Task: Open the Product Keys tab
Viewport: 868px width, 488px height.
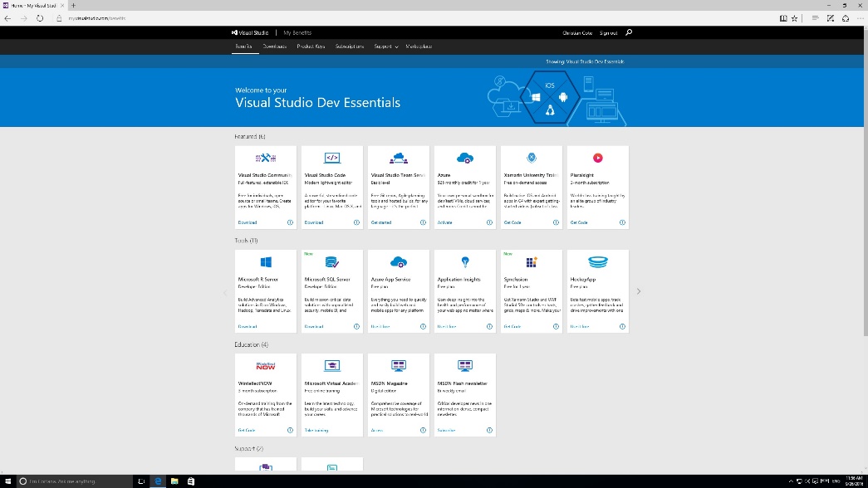Action: (x=311, y=46)
